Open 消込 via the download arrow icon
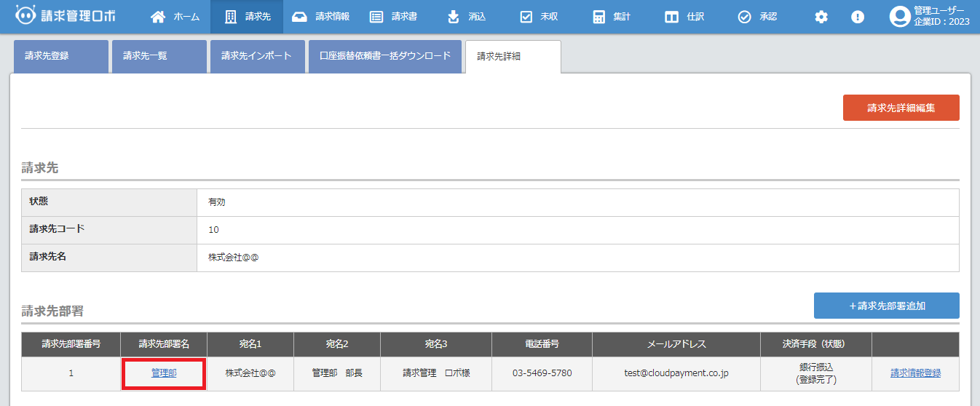 pos(454,17)
